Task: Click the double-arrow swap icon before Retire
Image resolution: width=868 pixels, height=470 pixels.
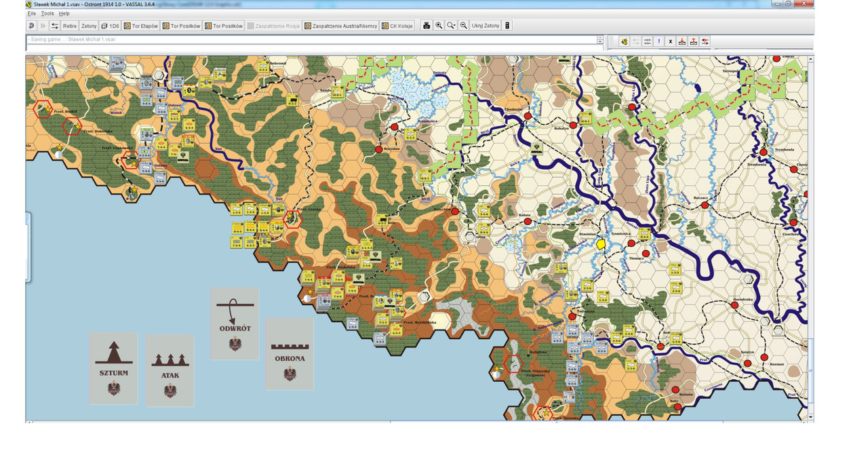Action: tap(55, 26)
